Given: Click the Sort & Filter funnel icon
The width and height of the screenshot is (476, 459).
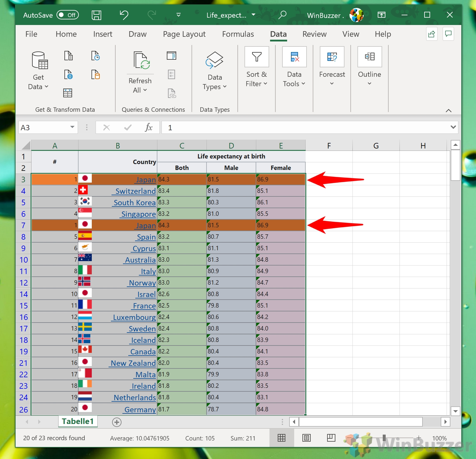Looking at the screenshot, I should tap(257, 57).
